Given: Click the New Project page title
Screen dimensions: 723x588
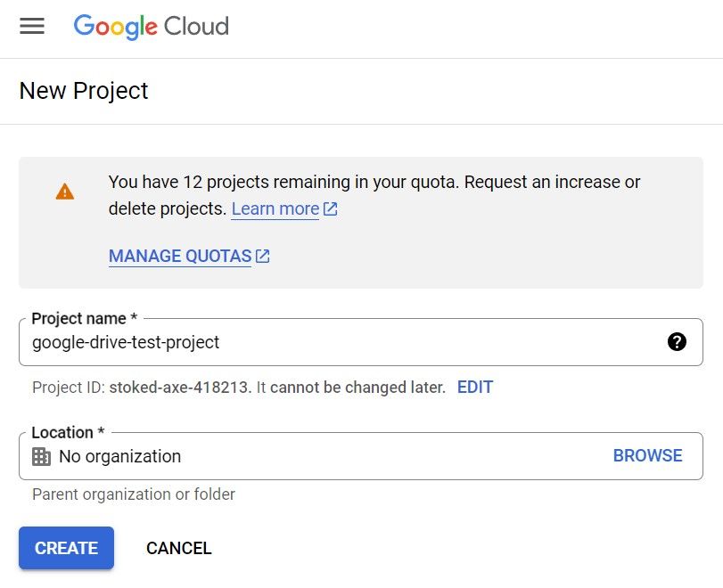Looking at the screenshot, I should (x=84, y=91).
